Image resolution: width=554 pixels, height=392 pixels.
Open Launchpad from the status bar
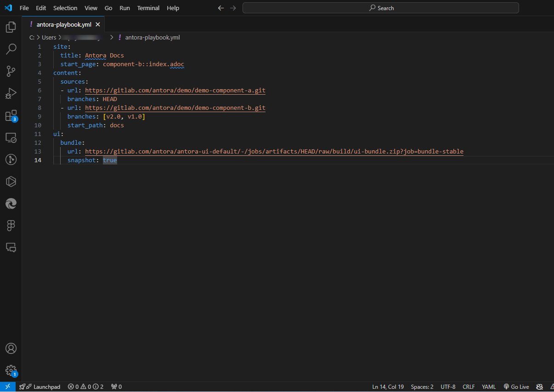40,387
